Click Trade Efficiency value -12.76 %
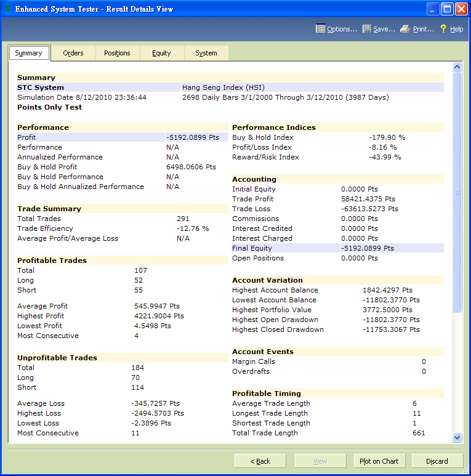Screen dimensions: 471x476 click(x=193, y=228)
